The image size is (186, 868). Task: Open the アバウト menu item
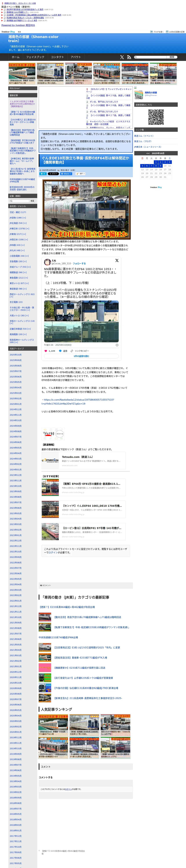(76, 57)
